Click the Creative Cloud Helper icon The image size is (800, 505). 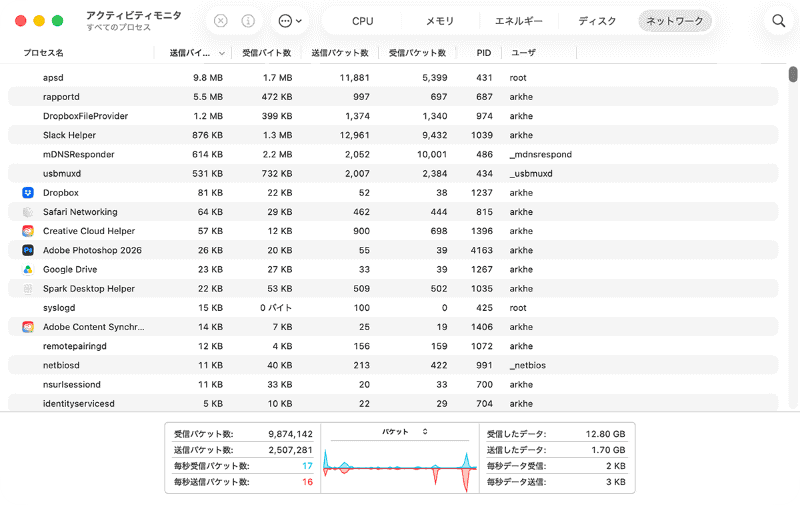coord(28,231)
